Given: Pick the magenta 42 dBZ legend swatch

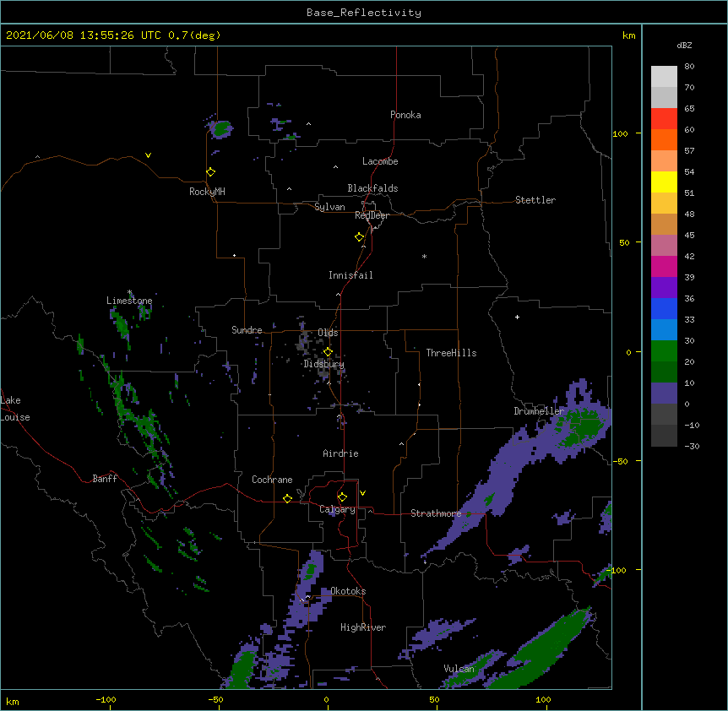Looking at the screenshot, I should pyautogui.click(x=664, y=266).
